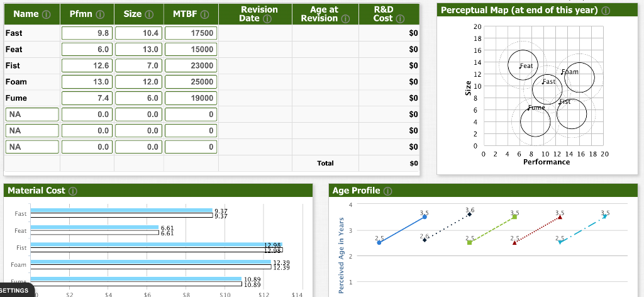Select the Fist product name cell
Screen dimensions: 644x297
tap(32, 65)
